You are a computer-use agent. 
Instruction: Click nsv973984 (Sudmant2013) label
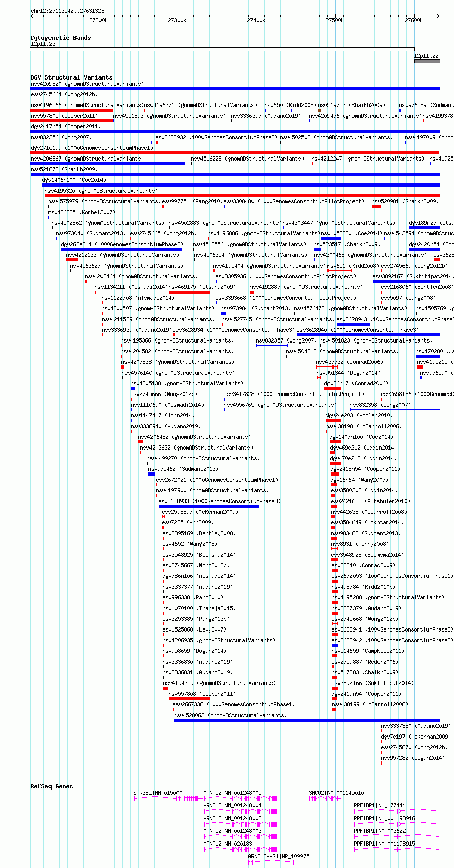256,308
